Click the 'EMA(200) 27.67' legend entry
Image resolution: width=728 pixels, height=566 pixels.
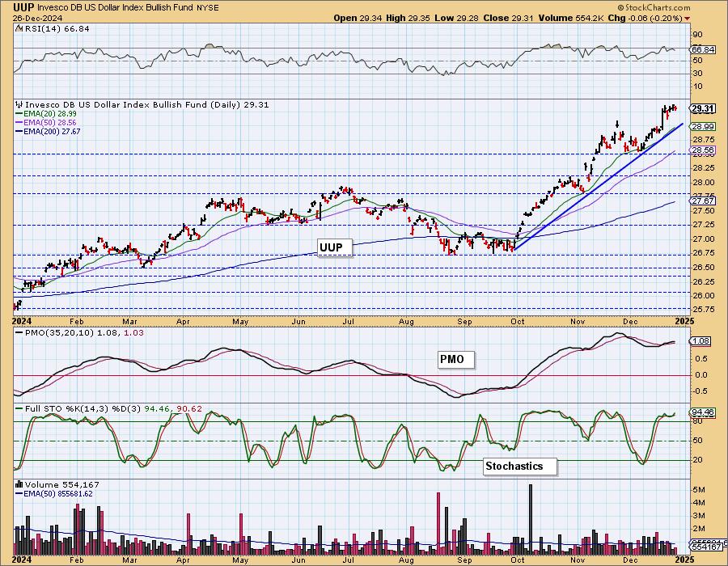pyautogui.click(x=48, y=131)
